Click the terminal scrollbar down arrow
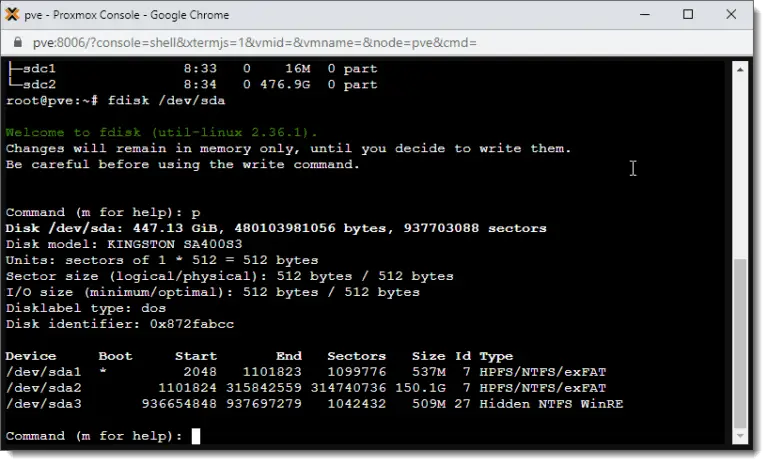The width and height of the screenshot is (768, 465). (740, 437)
